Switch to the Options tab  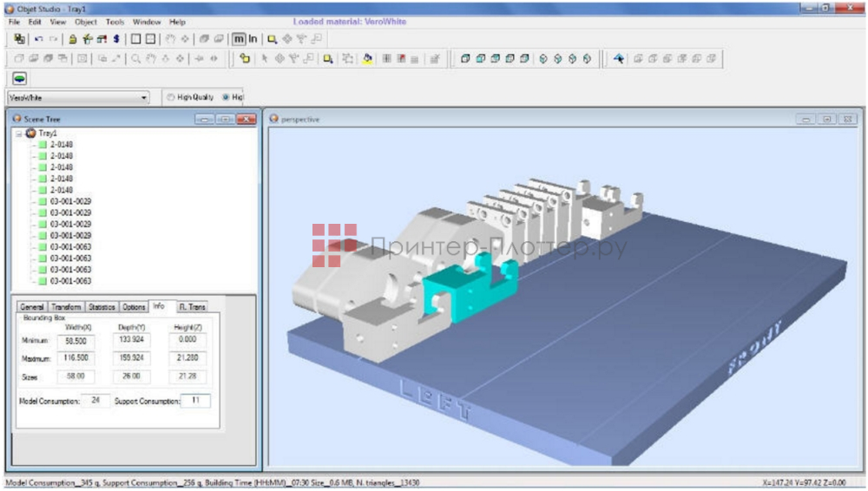point(134,307)
